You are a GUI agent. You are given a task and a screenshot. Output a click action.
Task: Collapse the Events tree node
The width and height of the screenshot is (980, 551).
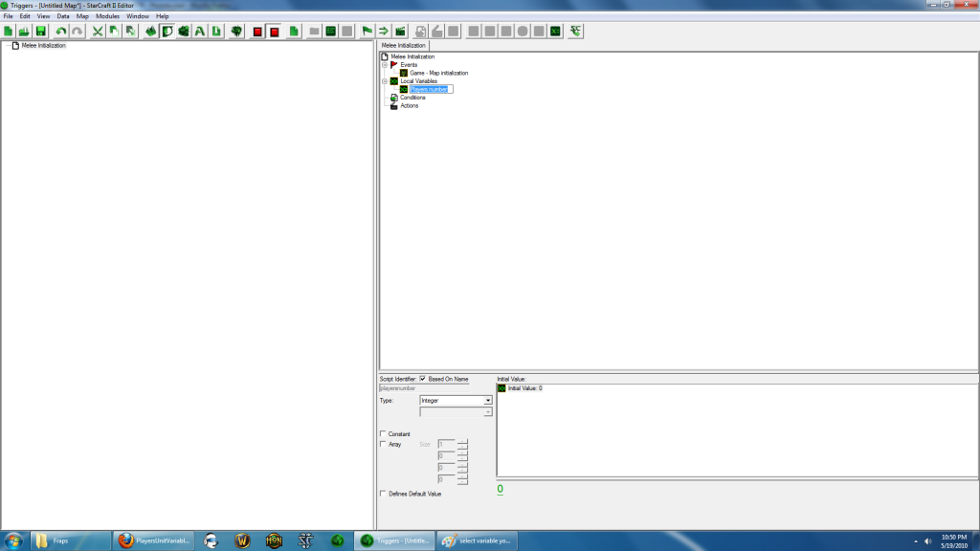[x=385, y=65]
